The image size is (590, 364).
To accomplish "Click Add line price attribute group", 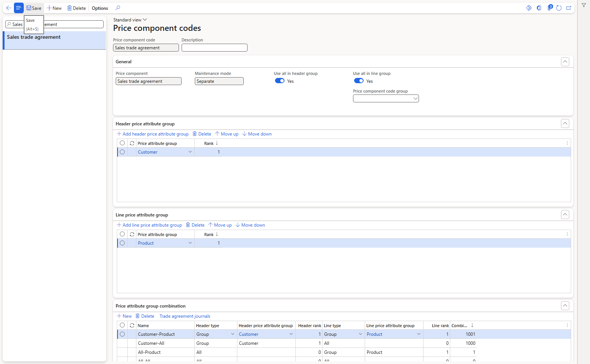I will click(x=149, y=225).
